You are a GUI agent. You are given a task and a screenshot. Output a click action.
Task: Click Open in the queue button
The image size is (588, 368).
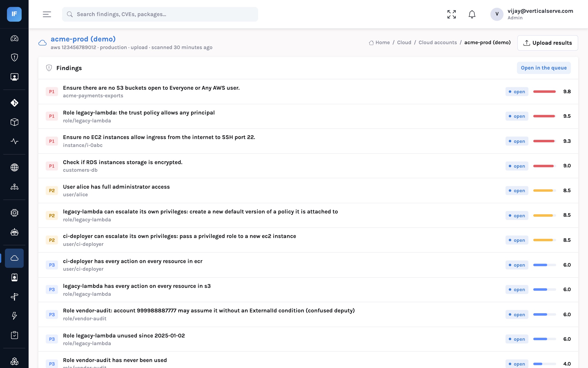544,68
